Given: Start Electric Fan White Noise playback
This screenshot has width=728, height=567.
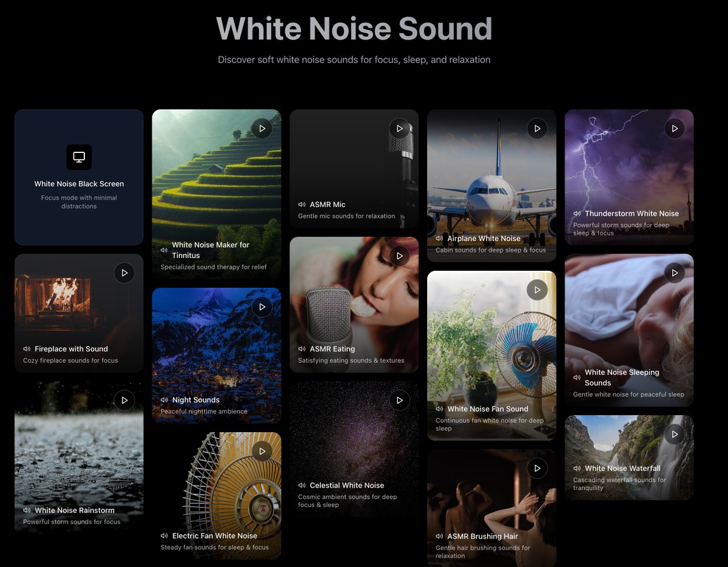Looking at the screenshot, I should [x=262, y=452].
